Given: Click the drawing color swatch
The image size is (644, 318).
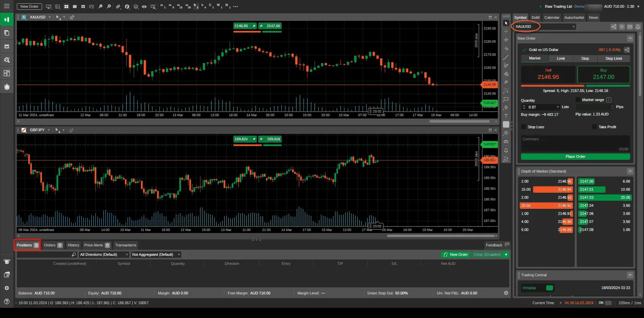Looking at the screenshot, I should click(x=506, y=124).
